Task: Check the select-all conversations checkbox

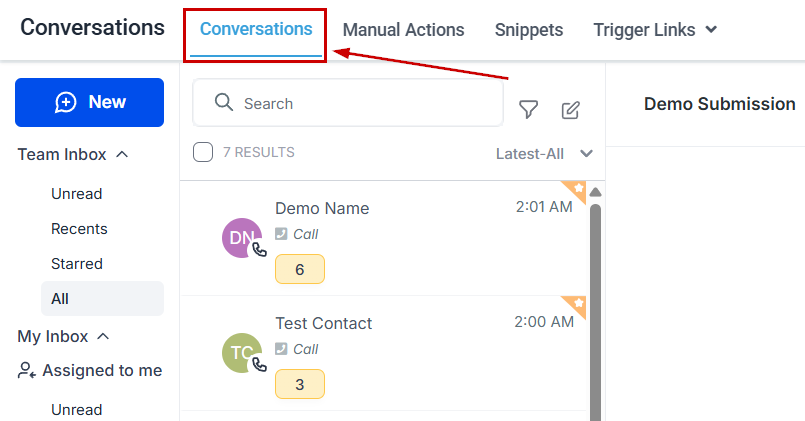Action: [x=203, y=152]
